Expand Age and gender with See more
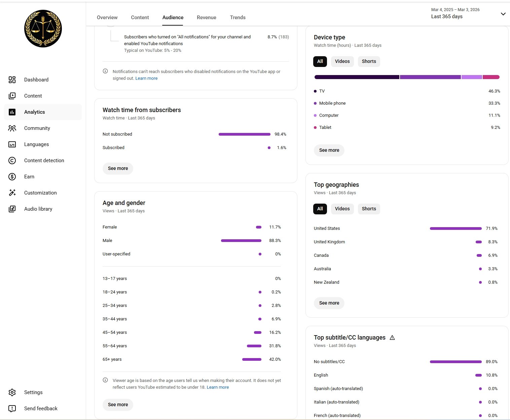Image resolution: width=510 pixels, height=420 pixels. click(x=118, y=405)
